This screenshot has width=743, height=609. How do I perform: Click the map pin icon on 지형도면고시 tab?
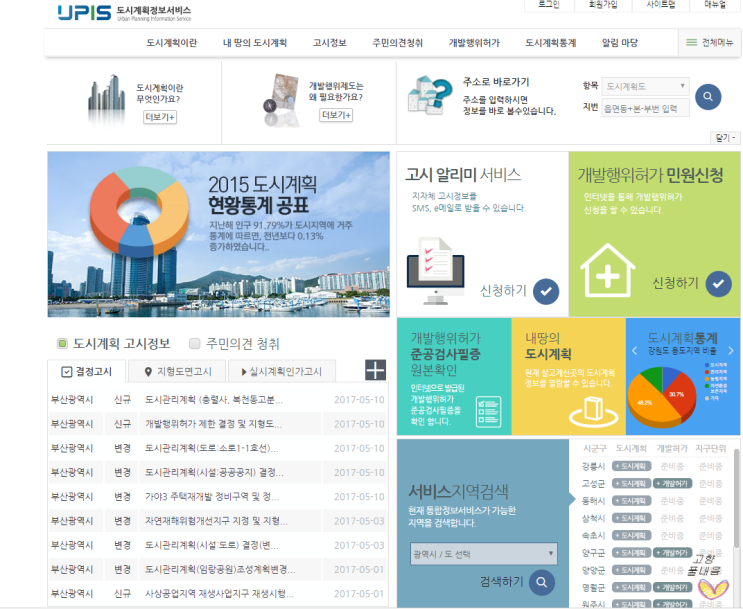pyautogui.click(x=148, y=372)
